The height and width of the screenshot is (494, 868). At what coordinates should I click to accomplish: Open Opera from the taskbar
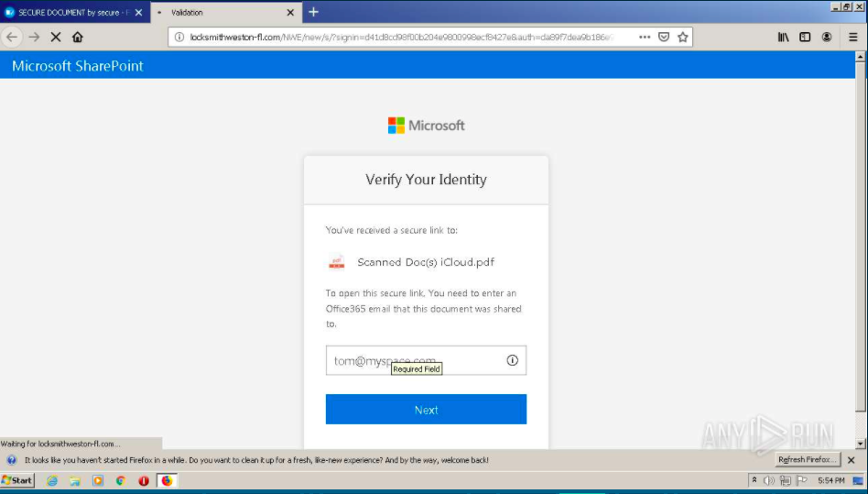[144, 480]
